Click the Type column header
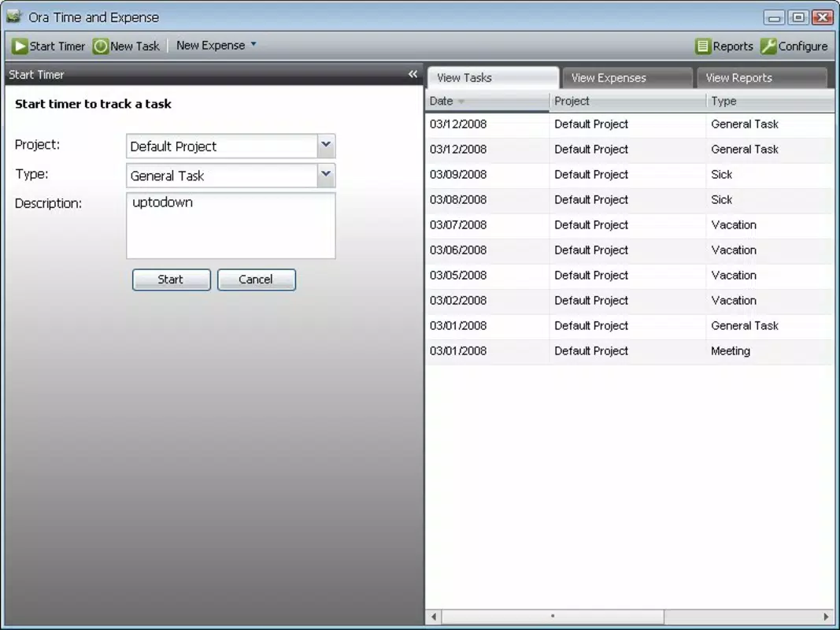 770,101
